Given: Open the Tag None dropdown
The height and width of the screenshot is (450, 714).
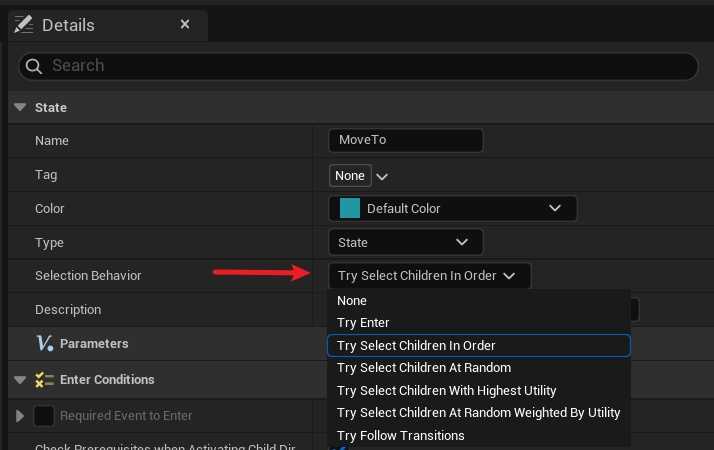Looking at the screenshot, I should [350, 175].
